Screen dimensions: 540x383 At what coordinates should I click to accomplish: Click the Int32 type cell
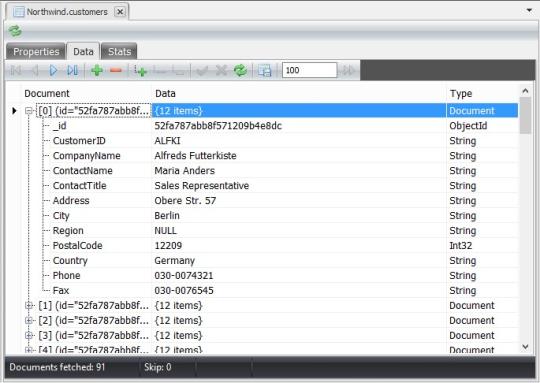[460, 246]
